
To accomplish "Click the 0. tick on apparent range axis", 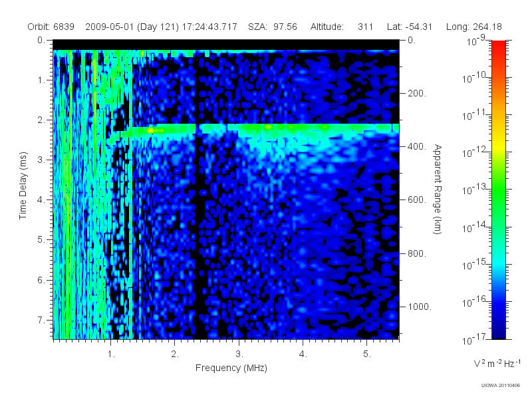I will pyautogui.click(x=412, y=41).
